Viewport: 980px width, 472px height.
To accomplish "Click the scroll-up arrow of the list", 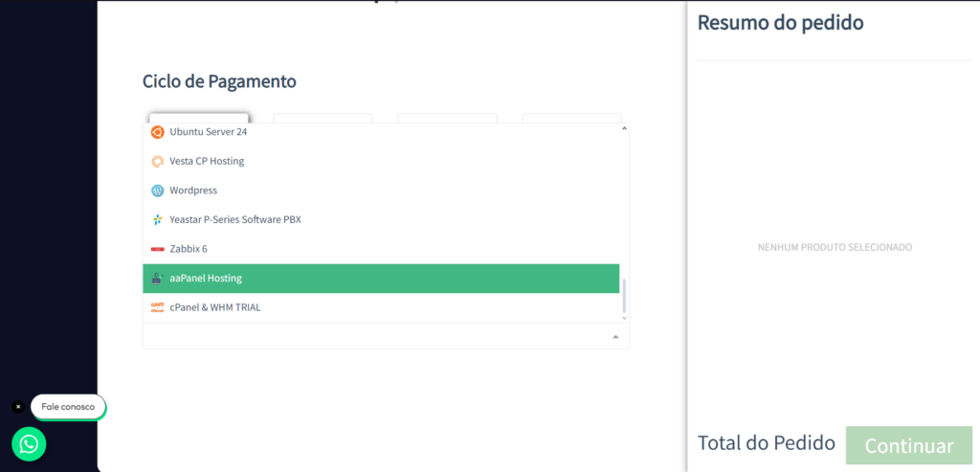I will (624, 129).
